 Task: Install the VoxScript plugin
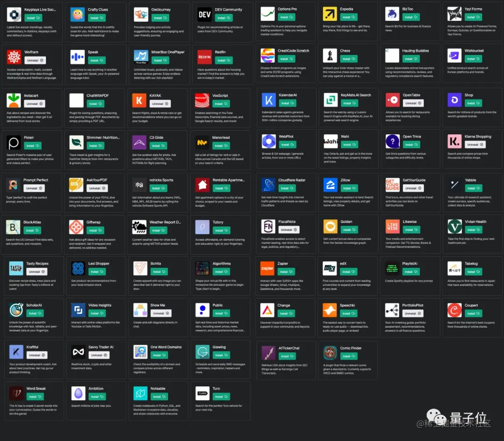(x=221, y=104)
